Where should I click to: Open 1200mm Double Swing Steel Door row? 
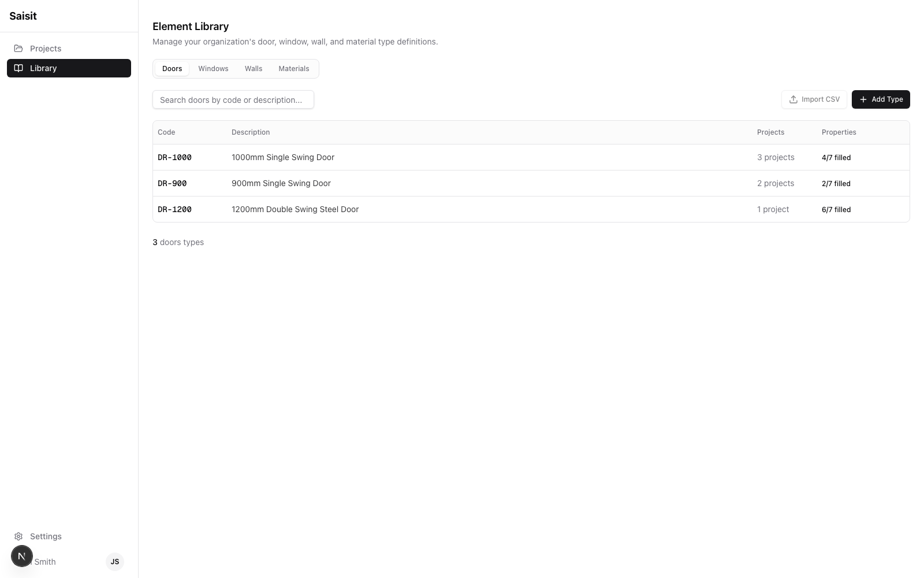531,209
